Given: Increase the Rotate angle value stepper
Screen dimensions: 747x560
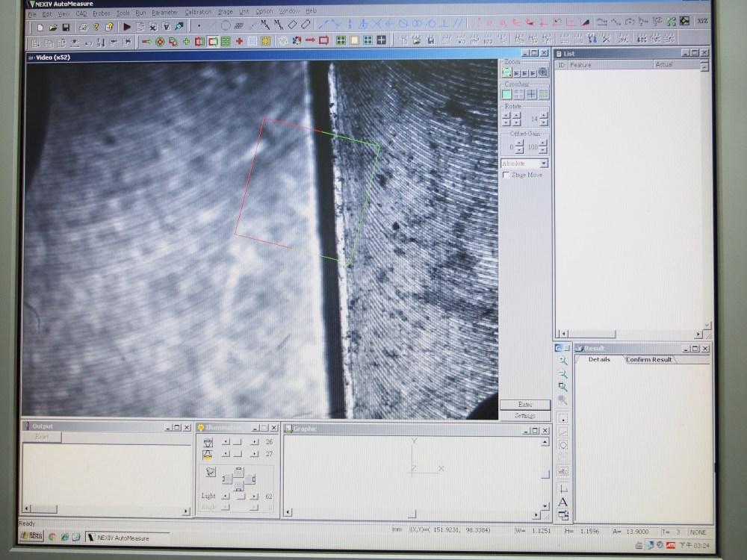Looking at the screenshot, I should click(x=543, y=115).
